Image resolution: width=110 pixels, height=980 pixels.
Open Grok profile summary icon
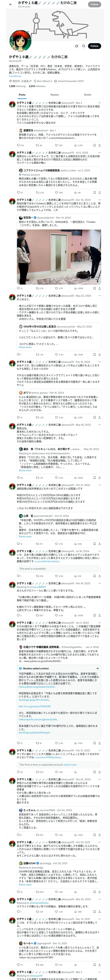(77, 46)
